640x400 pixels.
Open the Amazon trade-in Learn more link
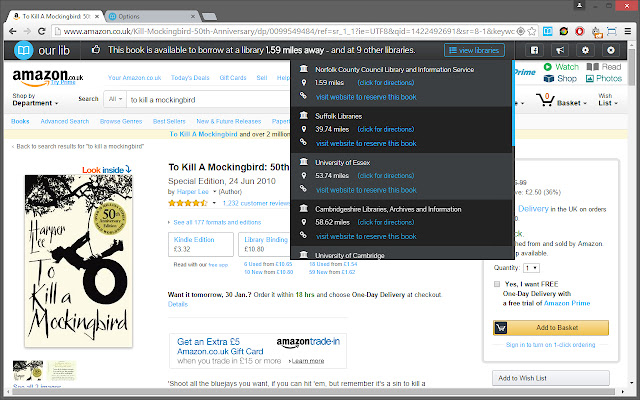(x=307, y=361)
